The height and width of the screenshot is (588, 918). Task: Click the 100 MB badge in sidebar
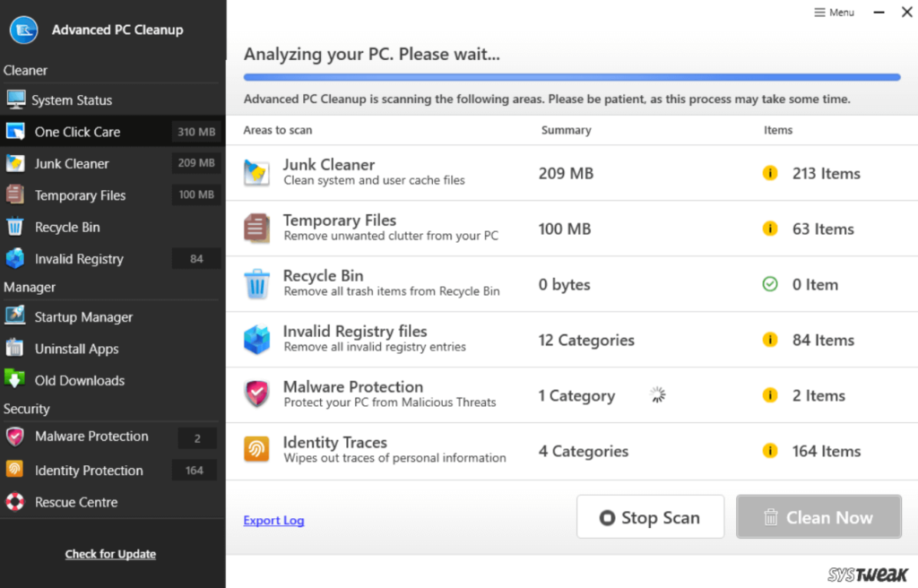[x=196, y=195]
